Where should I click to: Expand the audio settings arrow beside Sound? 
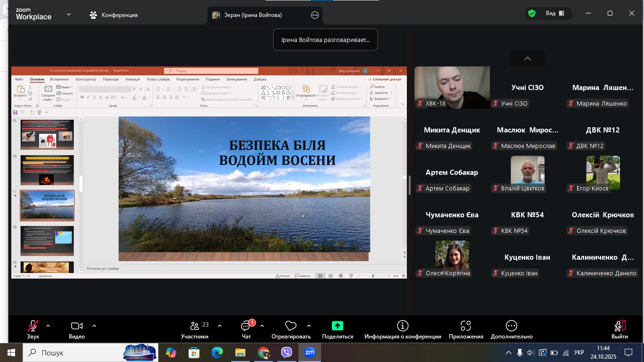point(48,326)
